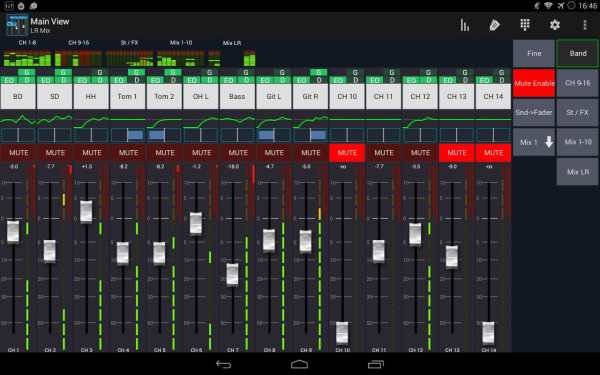Adjust the Tom 1 pan control
600x375 pixels.
click(127, 135)
